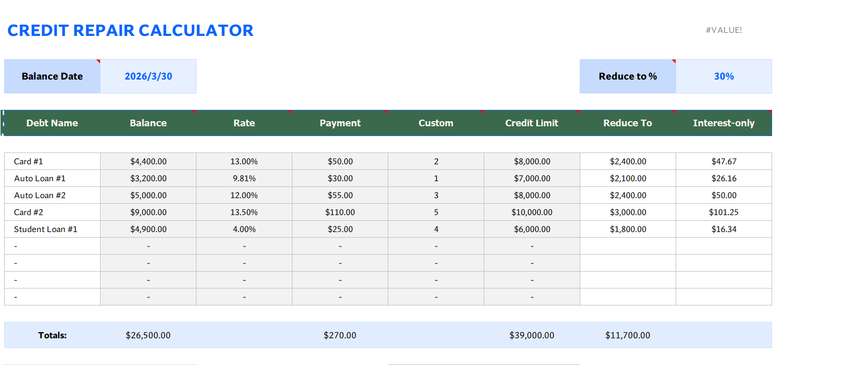Screen dimensions: 868x365
Task: Click Card #2 balance $9,000.00
Action: [x=148, y=212]
